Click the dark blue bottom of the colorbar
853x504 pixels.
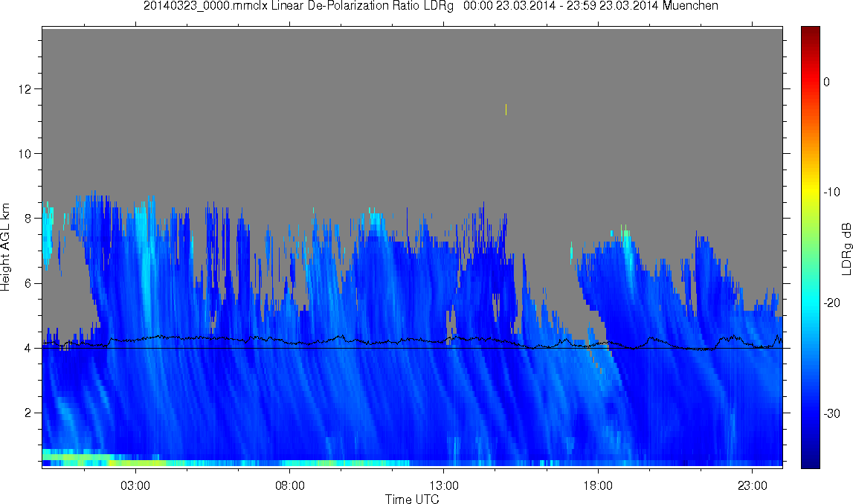(810, 461)
